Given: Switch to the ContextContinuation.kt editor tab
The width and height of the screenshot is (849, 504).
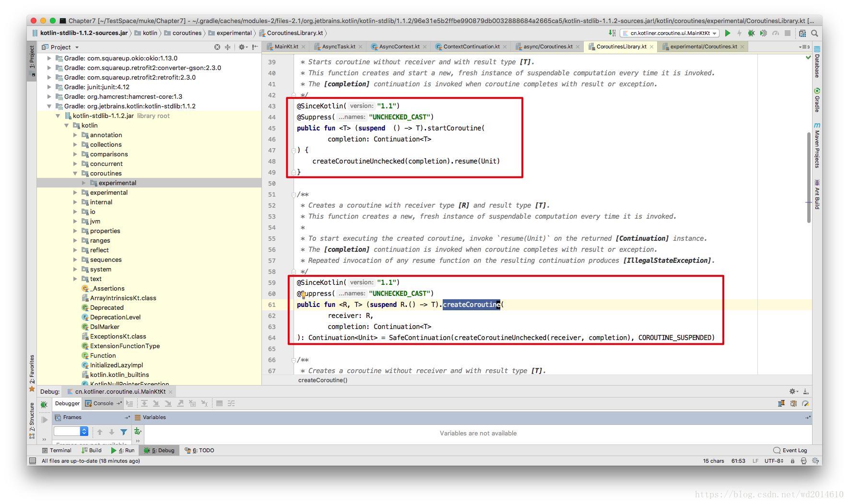Looking at the screenshot, I should click(x=471, y=47).
